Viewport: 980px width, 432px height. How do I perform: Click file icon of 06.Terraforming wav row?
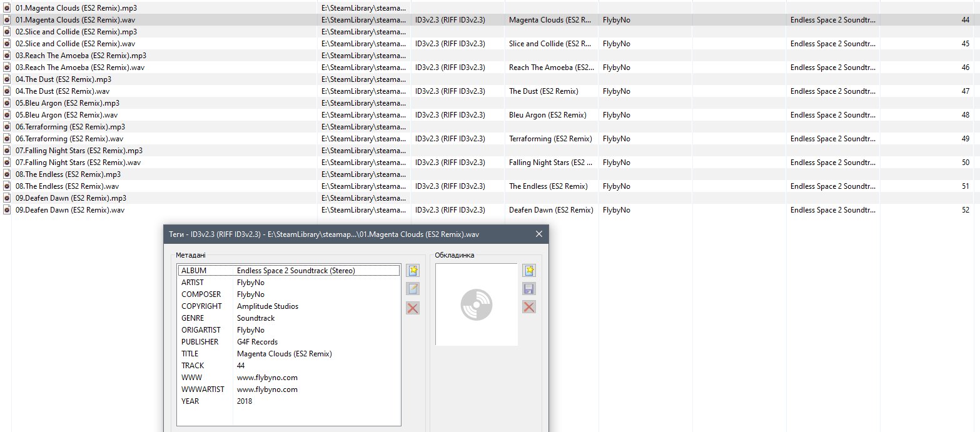[x=8, y=139]
